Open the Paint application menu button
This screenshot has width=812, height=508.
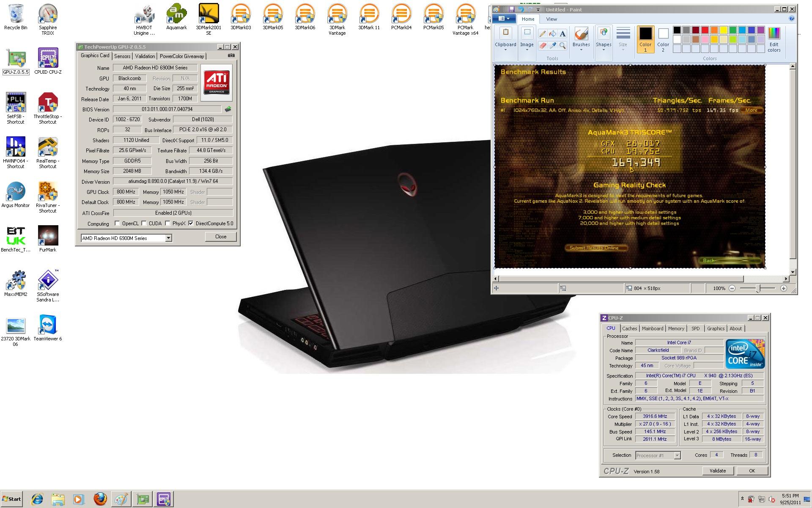pos(504,19)
